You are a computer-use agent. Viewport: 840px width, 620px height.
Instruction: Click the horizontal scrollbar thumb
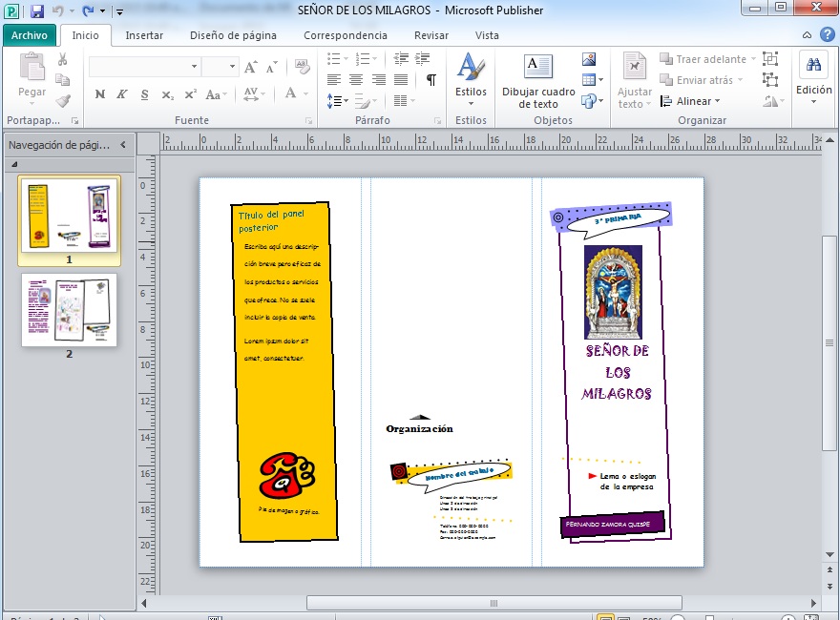point(493,603)
